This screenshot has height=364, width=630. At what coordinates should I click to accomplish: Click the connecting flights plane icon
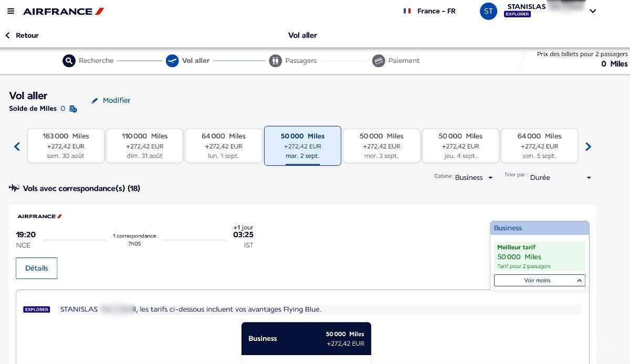point(14,188)
